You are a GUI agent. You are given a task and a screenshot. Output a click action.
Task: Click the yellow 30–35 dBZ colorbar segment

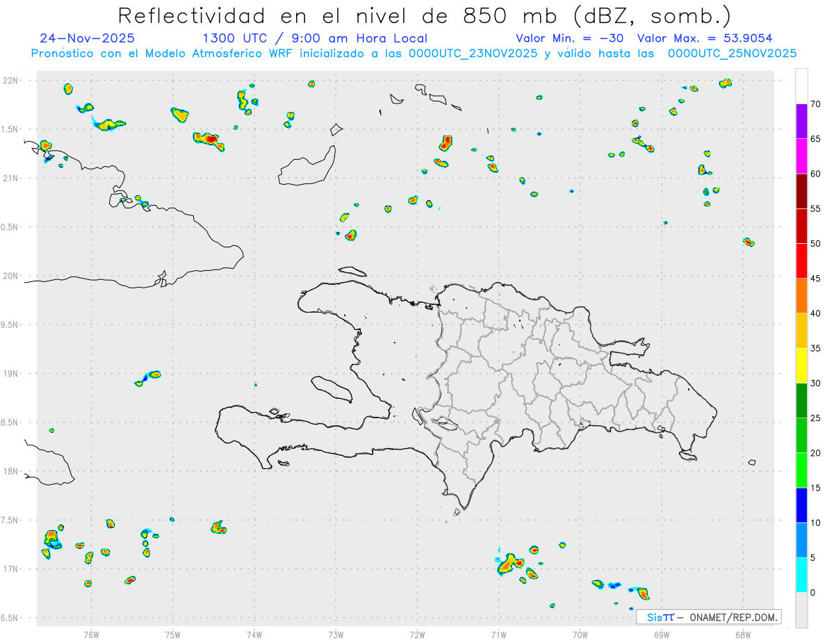click(x=801, y=365)
